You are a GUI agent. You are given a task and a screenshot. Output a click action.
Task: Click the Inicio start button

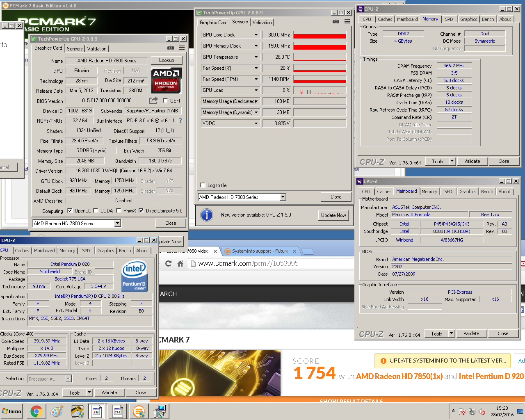point(11,411)
